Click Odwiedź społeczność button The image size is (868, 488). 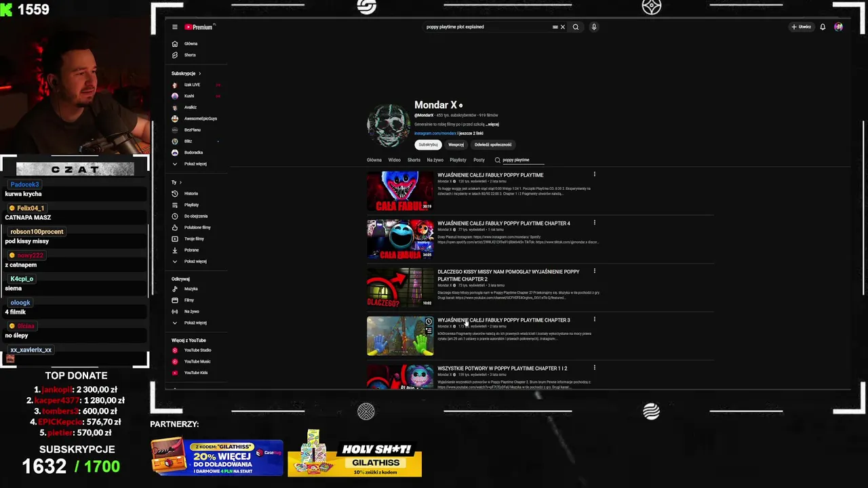point(493,144)
